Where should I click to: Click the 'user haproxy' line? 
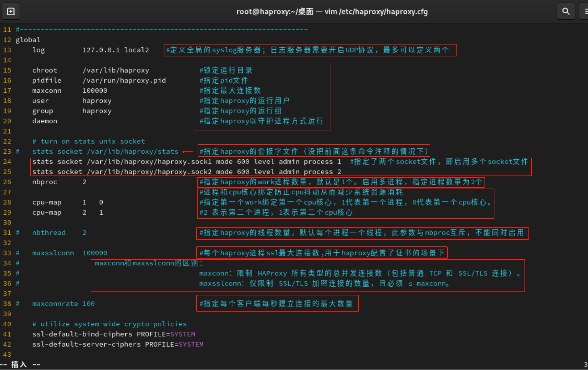click(72, 101)
